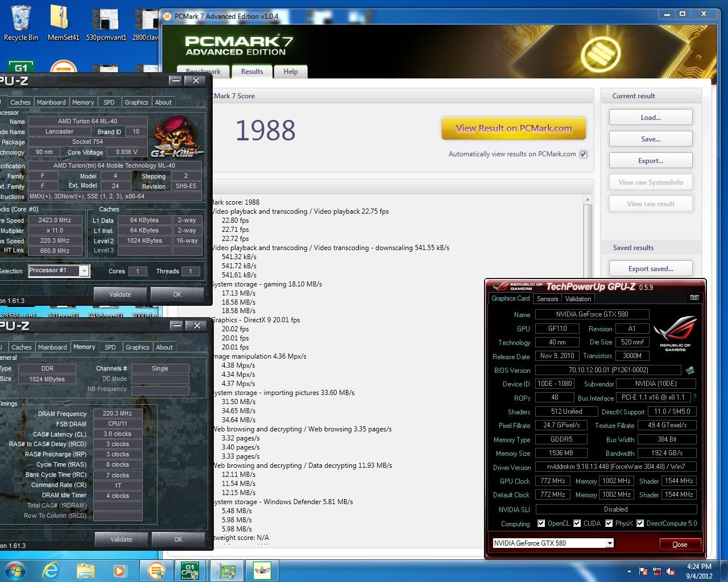Click the taskbar clock showing 4:24 PM
Screen dimensions: 728x582
tap(699, 571)
